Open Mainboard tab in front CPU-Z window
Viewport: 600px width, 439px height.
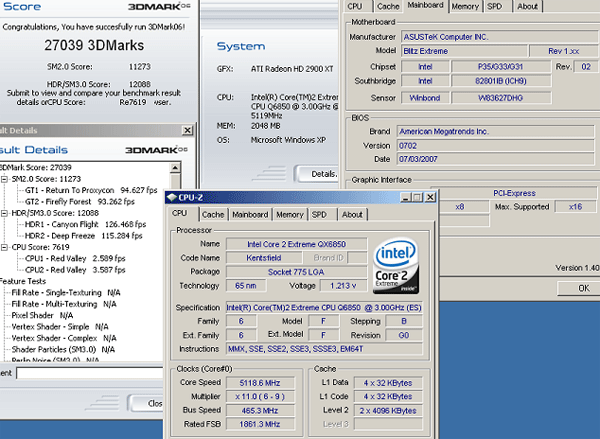point(250,215)
